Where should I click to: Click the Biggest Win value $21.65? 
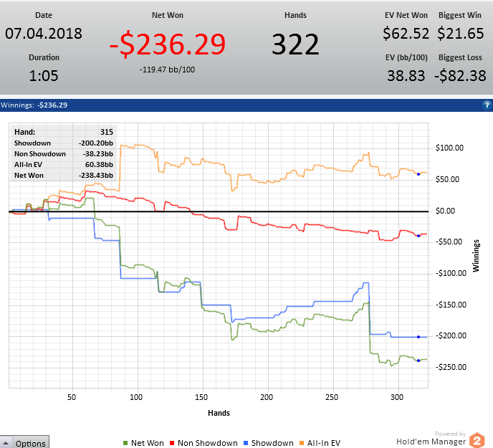[x=460, y=34]
